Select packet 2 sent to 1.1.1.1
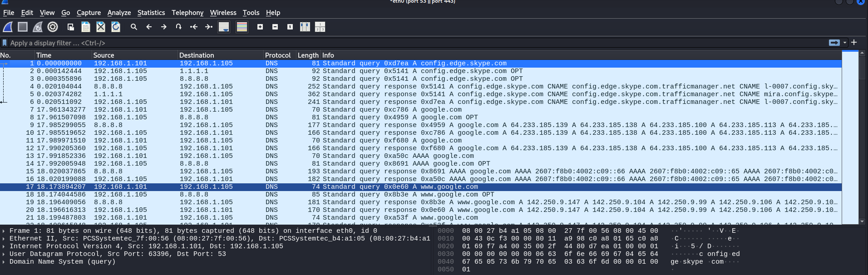Viewport: 868px width, 275px height. tap(421, 71)
